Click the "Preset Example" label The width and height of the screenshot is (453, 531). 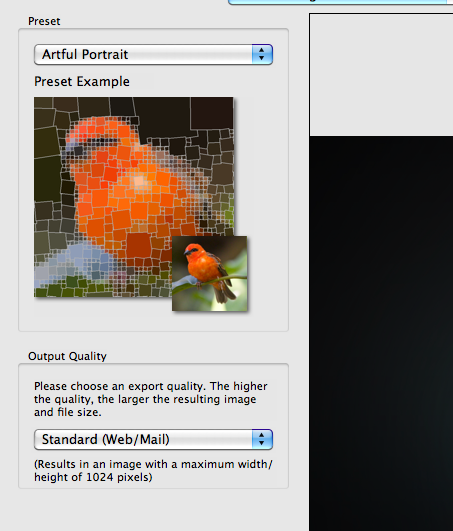(82, 82)
